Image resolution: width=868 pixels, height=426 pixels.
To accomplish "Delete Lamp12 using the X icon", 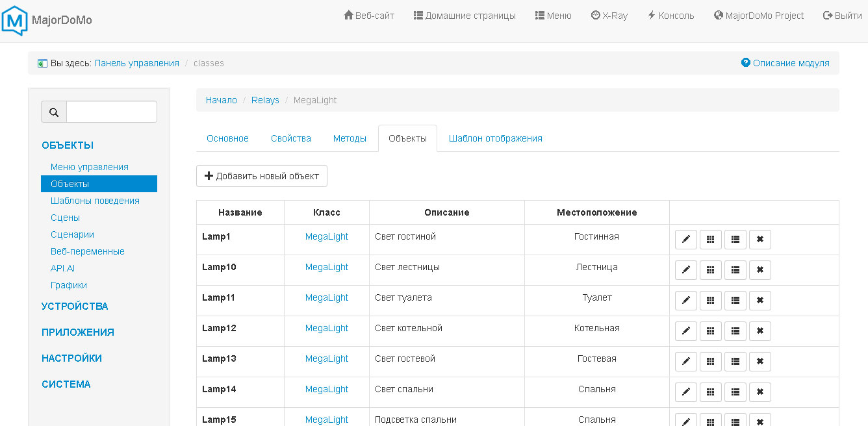I will tap(759, 331).
